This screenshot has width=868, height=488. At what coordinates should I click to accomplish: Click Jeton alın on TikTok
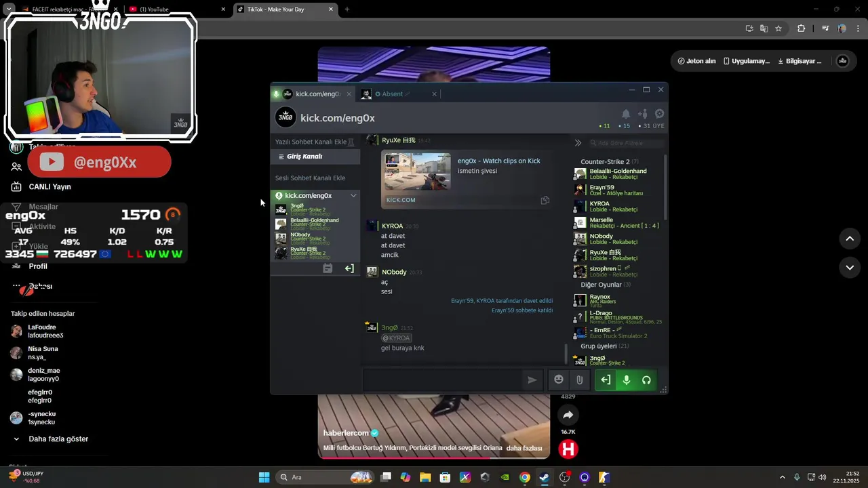tap(696, 61)
